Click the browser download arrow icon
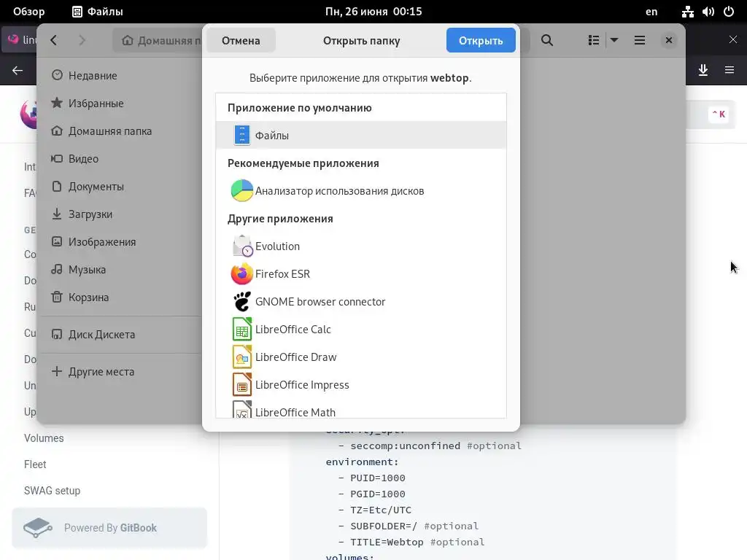This screenshot has height=560, width=747. [x=703, y=70]
